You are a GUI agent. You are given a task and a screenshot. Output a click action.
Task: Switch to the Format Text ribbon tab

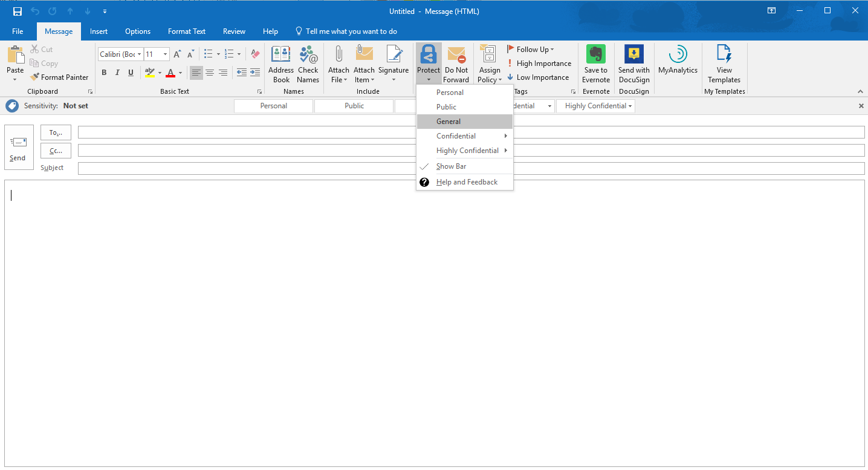[x=186, y=31]
